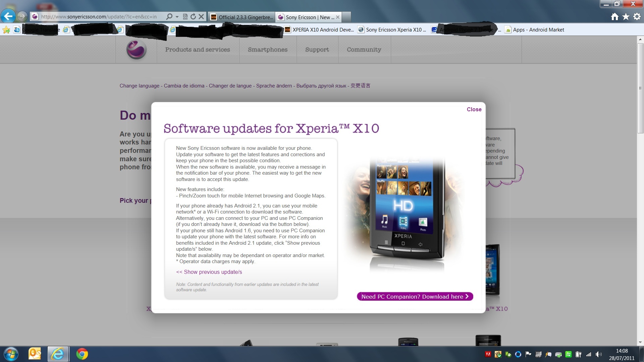
Task: Click the network signal tray icon
Action: point(589,354)
